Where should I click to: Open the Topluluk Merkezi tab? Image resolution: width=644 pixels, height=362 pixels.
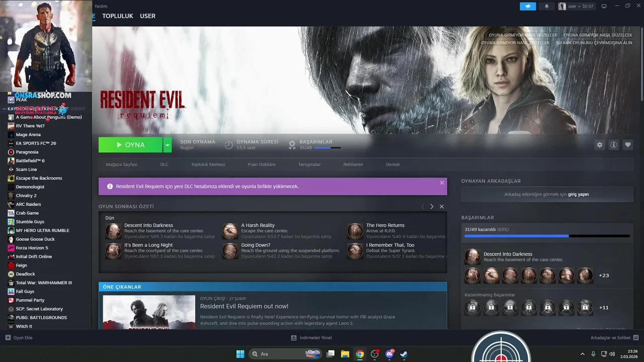coord(208,164)
